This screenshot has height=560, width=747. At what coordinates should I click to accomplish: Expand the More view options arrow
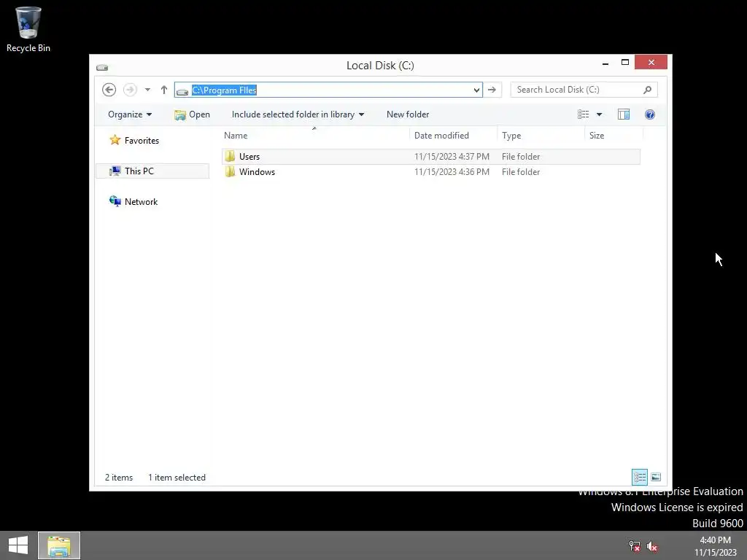(x=600, y=114)
